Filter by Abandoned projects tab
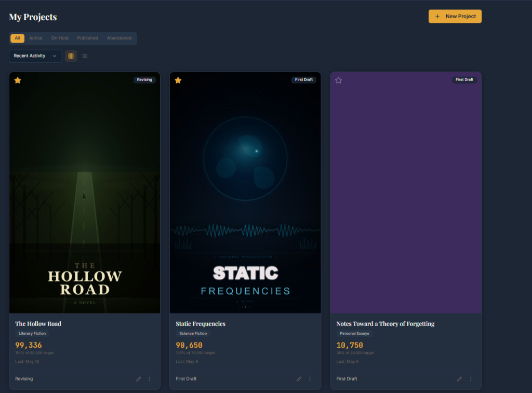The image size is (532, 393). pyautogui.click(x=119, y=38)
